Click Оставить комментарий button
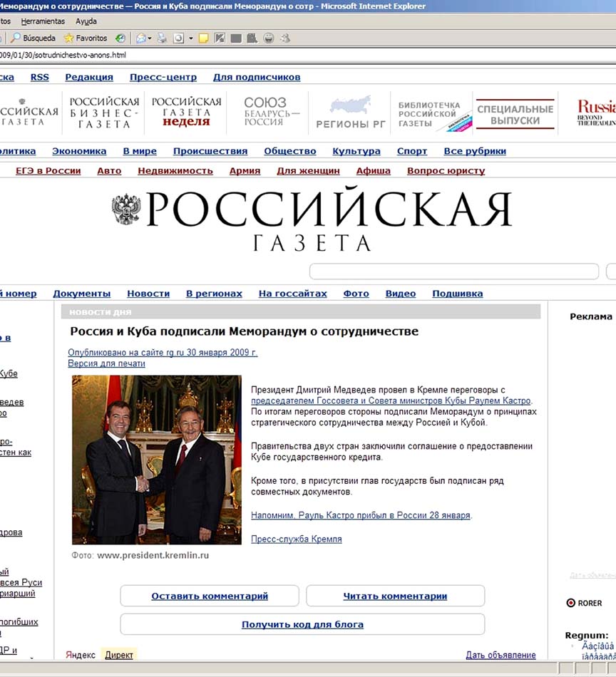This screenshot has width=616, height=677. click(210, 596)
